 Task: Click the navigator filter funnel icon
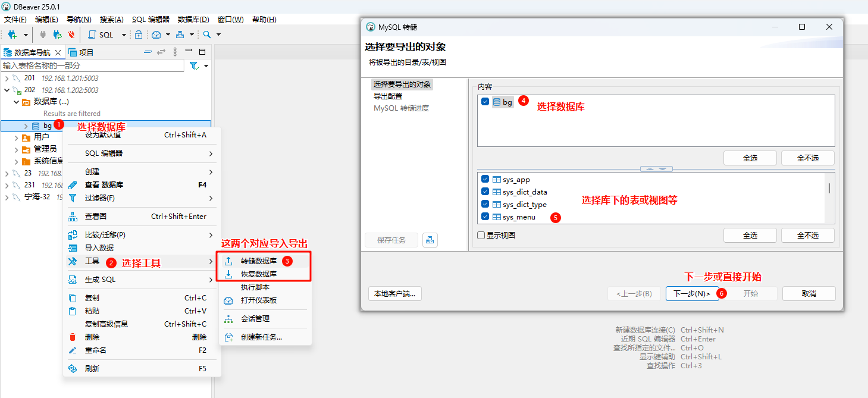[x=194, y=65]
